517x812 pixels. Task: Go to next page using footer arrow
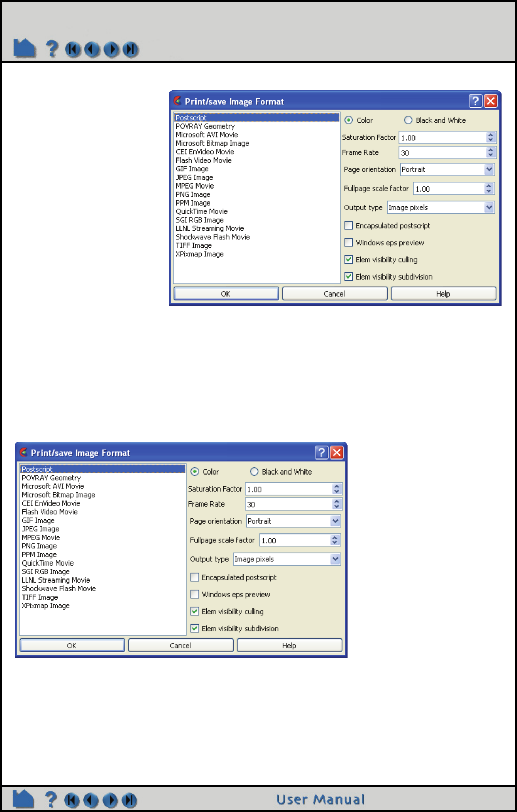[110, 800]
